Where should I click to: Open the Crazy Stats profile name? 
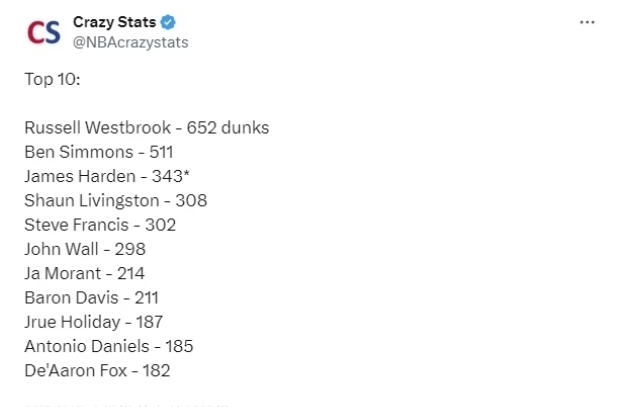click(114, 22)
